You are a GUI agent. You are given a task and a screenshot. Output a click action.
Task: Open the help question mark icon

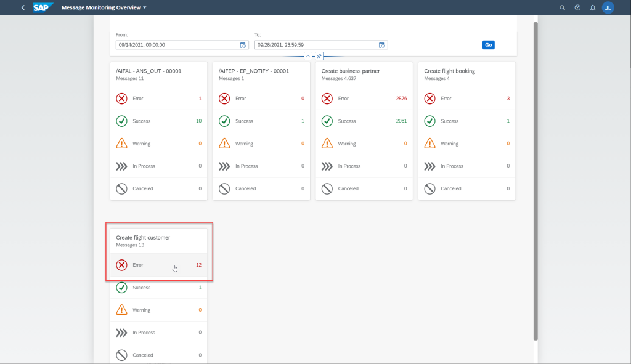coord(577,7)
